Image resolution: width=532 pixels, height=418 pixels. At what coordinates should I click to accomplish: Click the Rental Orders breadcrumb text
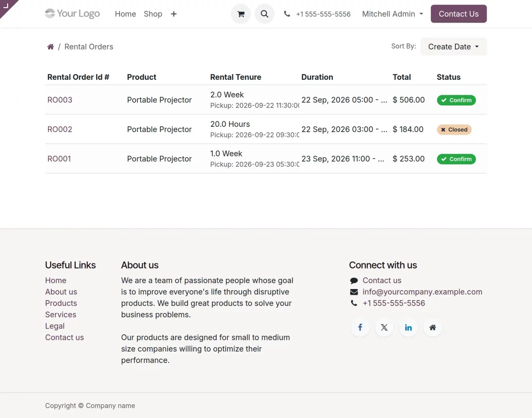click(89, 47)
